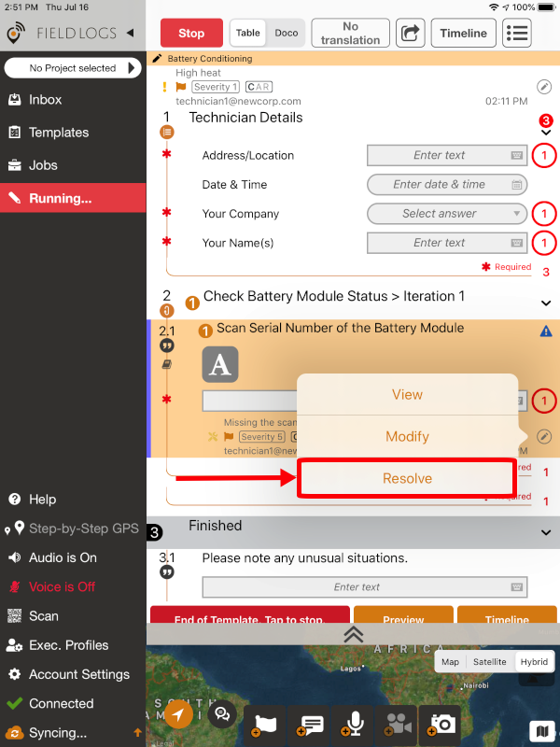Image resolution: width=560 pixels, height=747 pixels.
Task: Switch view to Doco
Action: point(287,33)
